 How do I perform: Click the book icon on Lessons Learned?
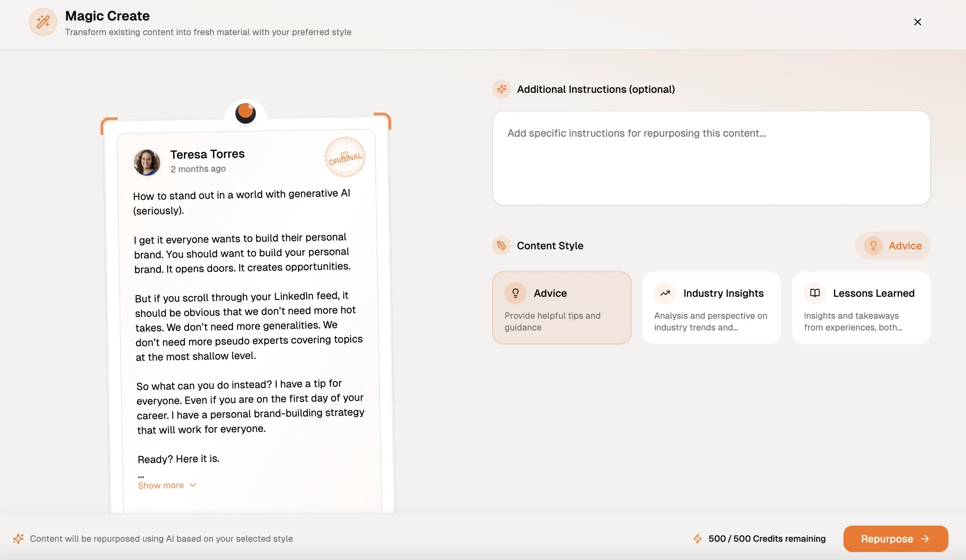(815, 293)
